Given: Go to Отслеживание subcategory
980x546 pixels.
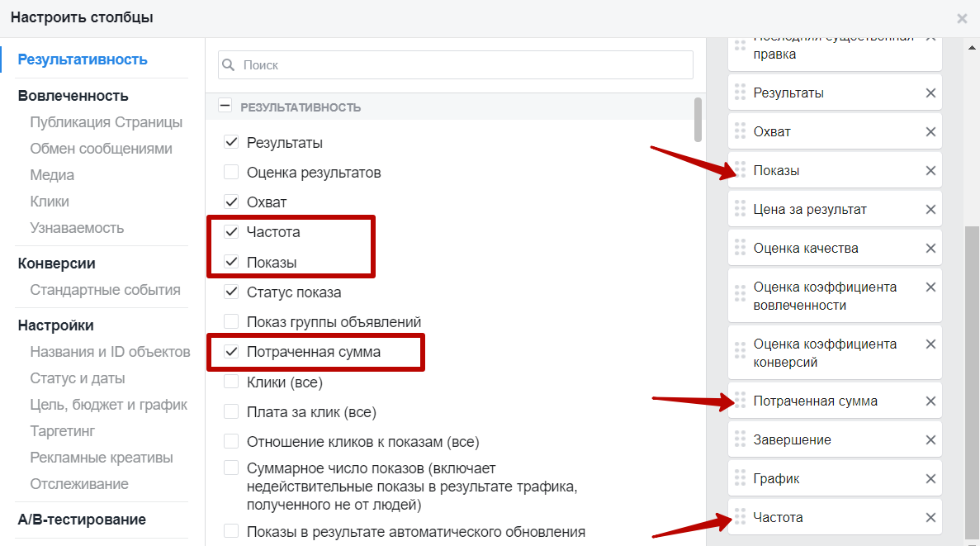Looking at the screenshot, I should pos(79,483).
